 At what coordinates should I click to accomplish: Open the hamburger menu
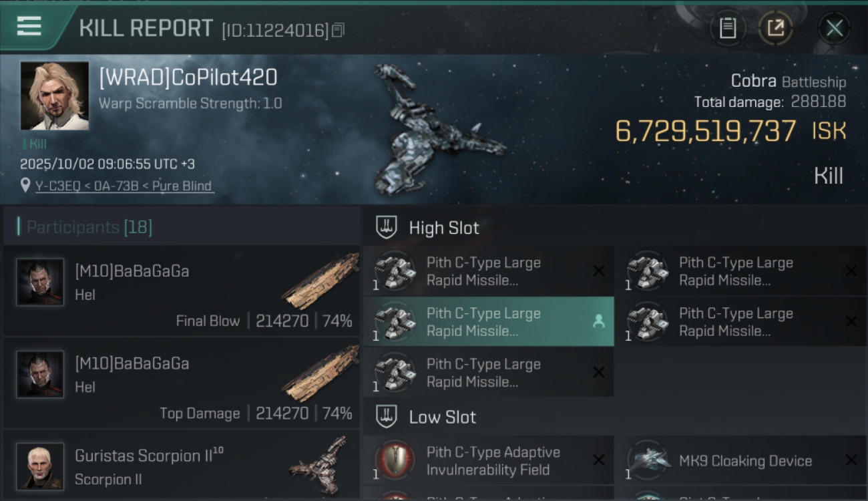coord(29,27)
